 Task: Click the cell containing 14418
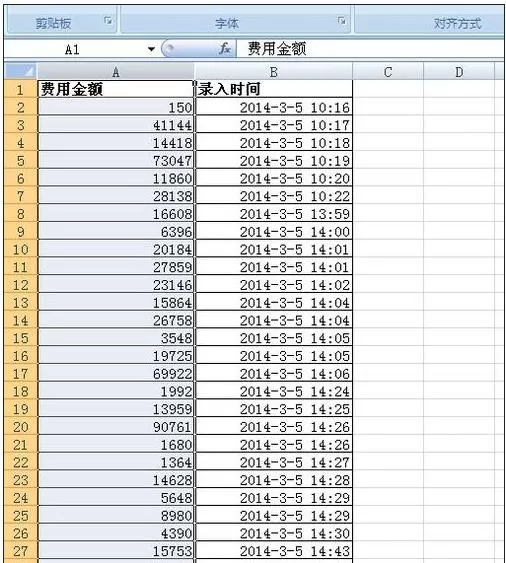(116, 142)
